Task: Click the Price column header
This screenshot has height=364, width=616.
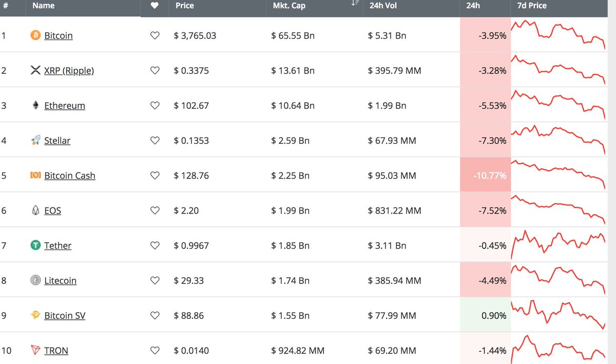Action: [184, 6]
